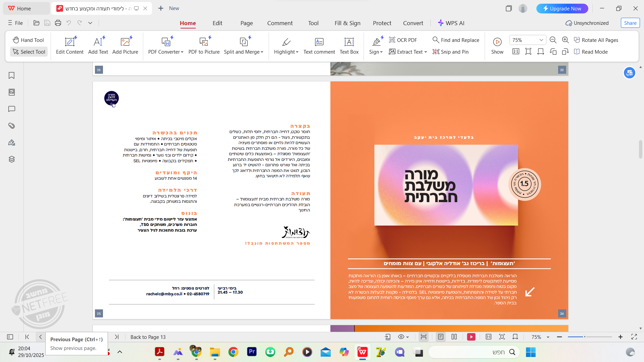Click the OCR PDF tool

pos(403,40)
